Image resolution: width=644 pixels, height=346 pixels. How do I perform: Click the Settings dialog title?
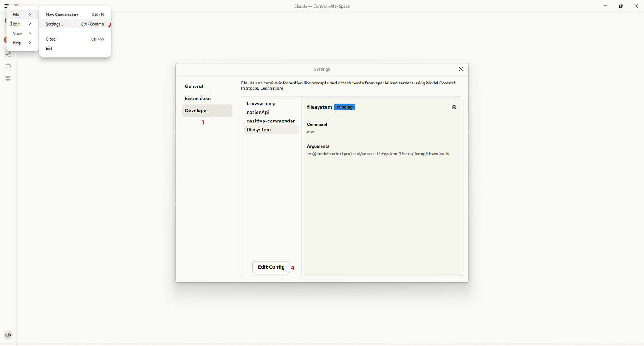[x=322, y=69]
